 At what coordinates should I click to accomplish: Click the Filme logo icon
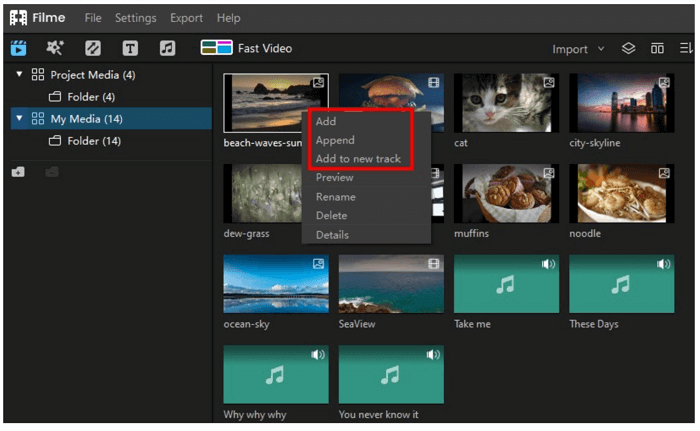18,18
